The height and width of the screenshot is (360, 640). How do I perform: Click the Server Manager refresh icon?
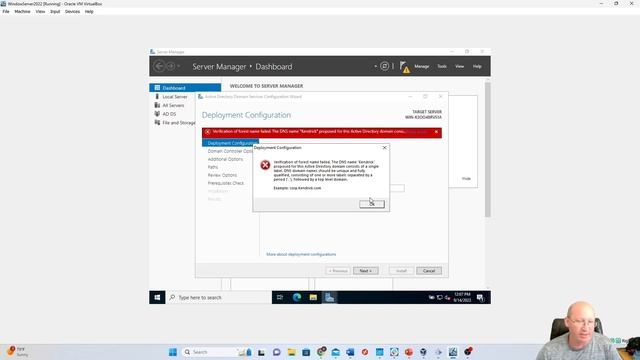[384, 66]
